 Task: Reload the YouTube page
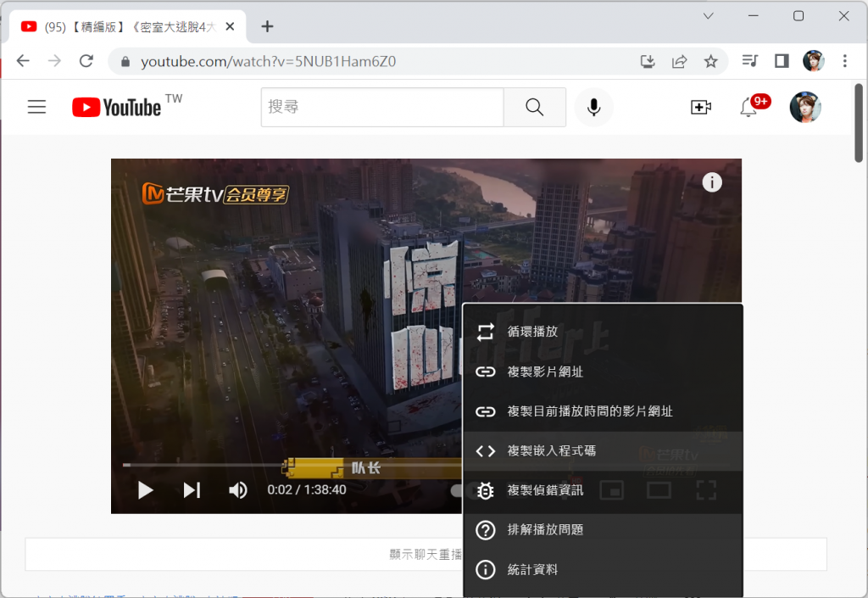point(86,61)
